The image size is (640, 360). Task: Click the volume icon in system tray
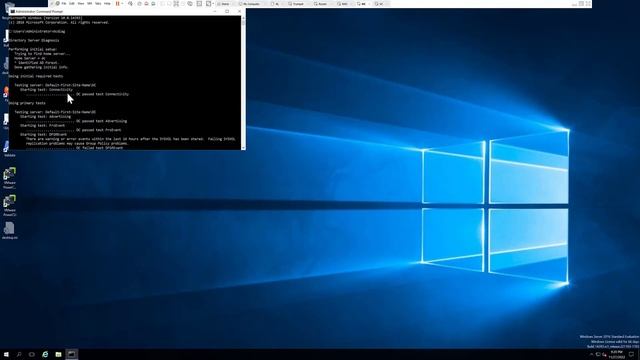pos(604,354)
